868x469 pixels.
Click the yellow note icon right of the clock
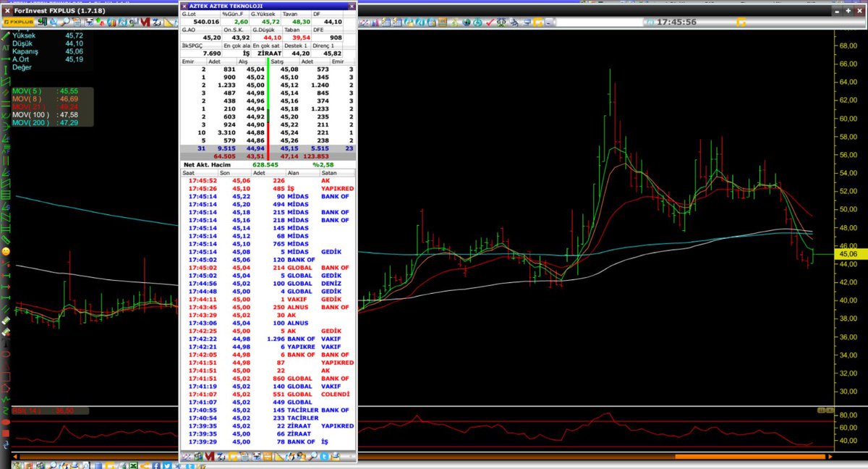[x=741, y=22]
